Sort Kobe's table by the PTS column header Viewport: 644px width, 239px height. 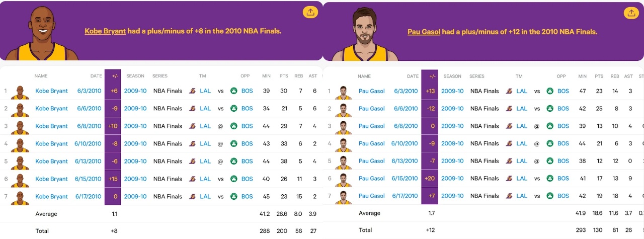pyautogui.click(x=283, y=76)
